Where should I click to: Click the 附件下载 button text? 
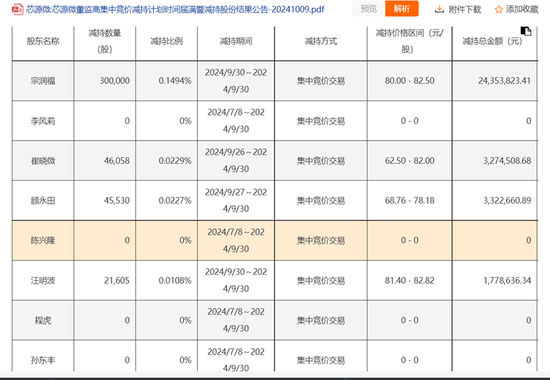465,9
